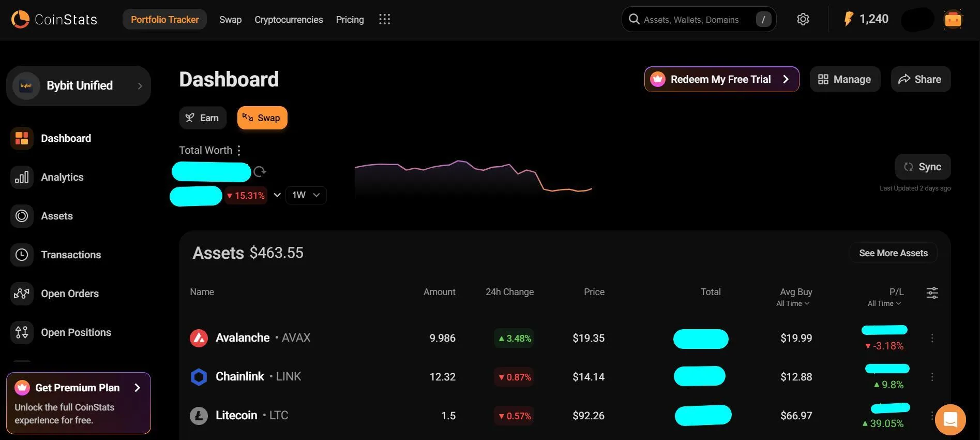
Task: Click the Share button
Action: coord(921,79)
